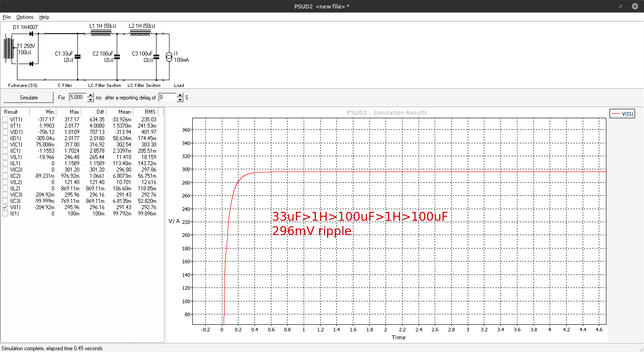Enable the I(T1) trace checkbox

(5, 126)
